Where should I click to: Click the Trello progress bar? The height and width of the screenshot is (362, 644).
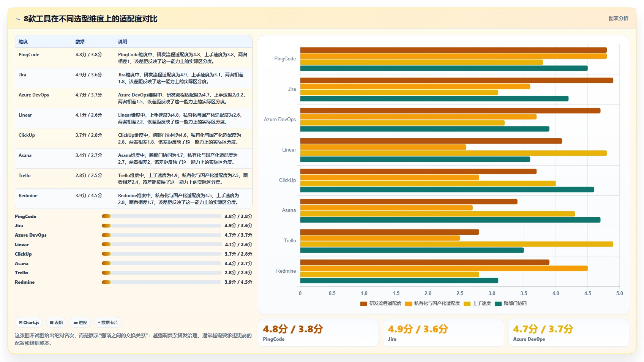point(161,273)
